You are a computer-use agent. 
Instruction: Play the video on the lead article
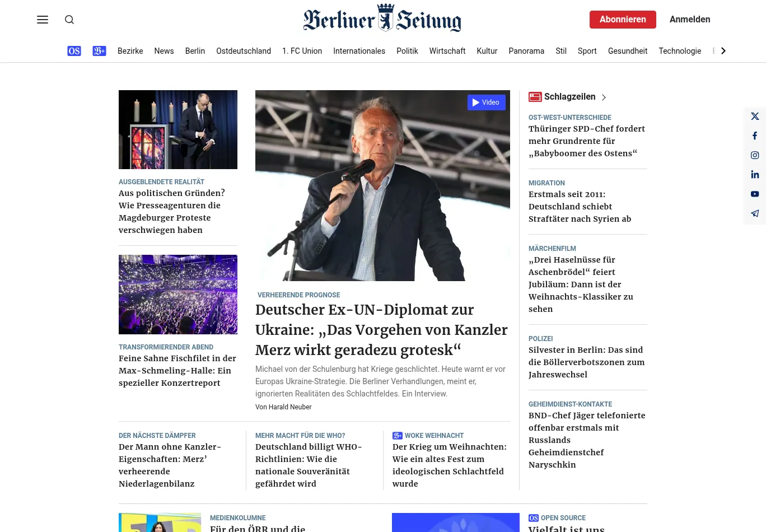click(x=487, y=102)
